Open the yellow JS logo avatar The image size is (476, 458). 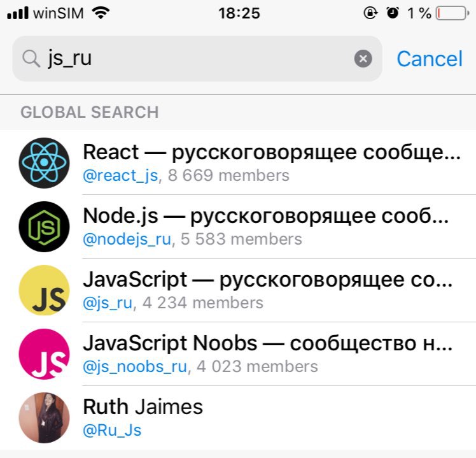pyautogui.click(x=44, y=290)
